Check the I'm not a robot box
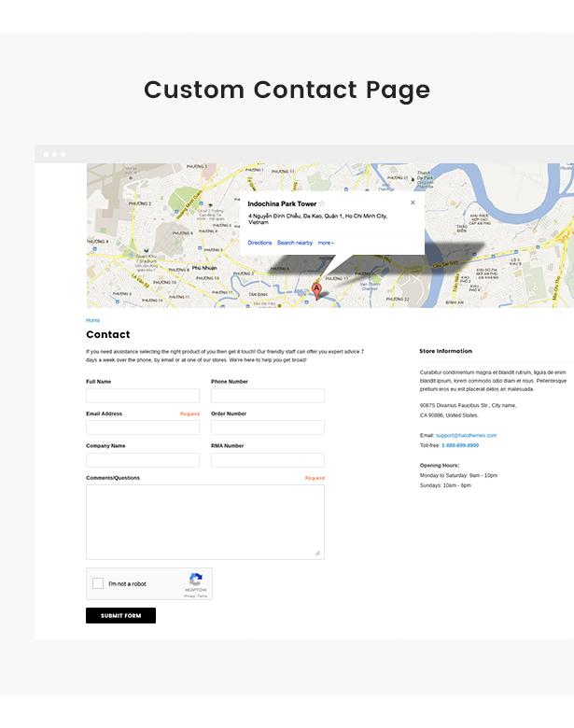 (98, 583)
